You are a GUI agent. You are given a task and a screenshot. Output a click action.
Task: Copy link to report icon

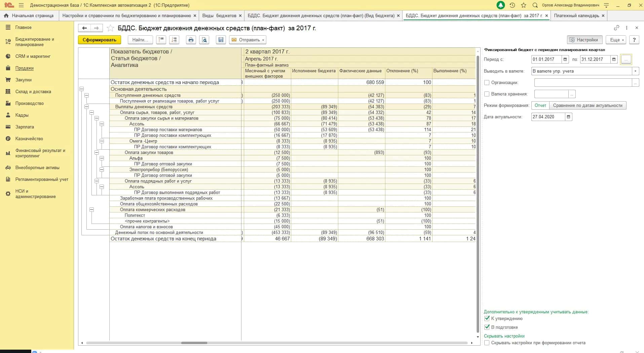coord(616,28)
